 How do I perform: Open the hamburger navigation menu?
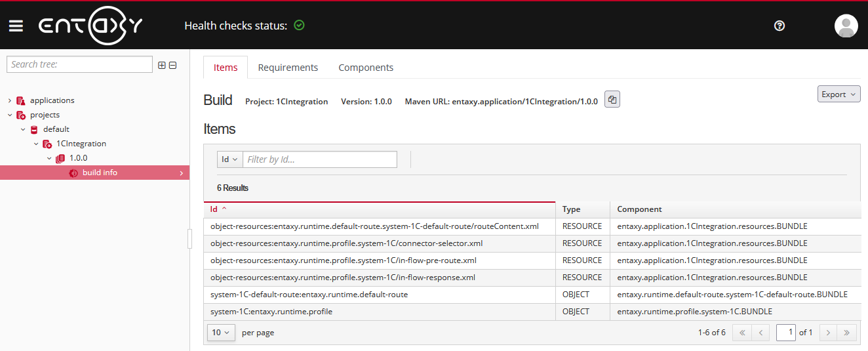point(16,26)
